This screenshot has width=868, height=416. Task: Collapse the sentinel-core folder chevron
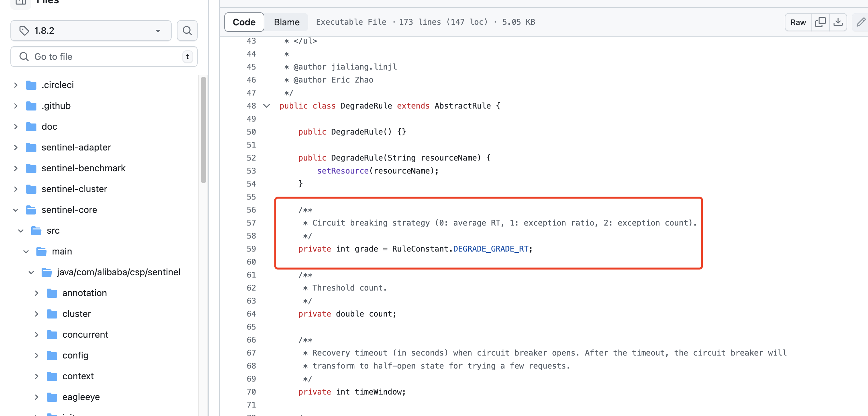tap(16, 210)
